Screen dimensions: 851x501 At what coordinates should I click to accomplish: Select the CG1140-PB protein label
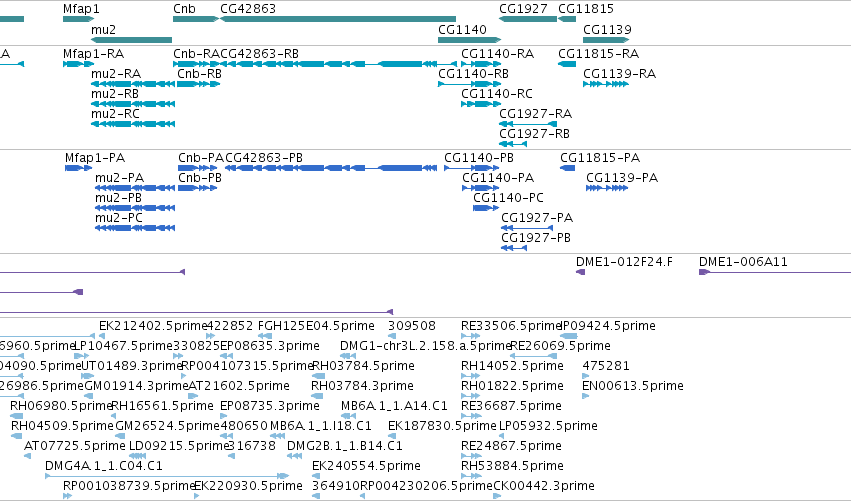pos(479,158)
